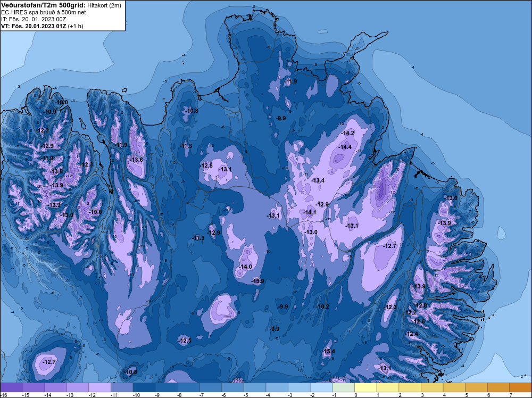The image size is (532, 398).
Task: Click the temperature value -13.8 on the map
Action: [56, 171]
